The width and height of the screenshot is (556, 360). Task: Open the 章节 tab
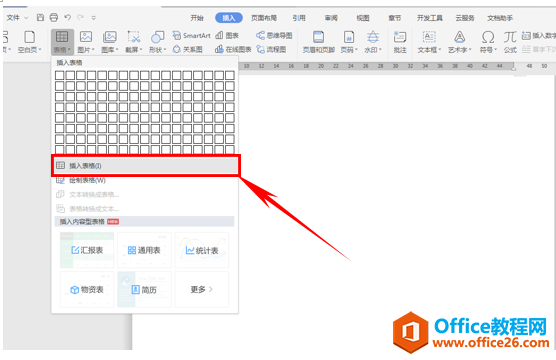(395, 18)
